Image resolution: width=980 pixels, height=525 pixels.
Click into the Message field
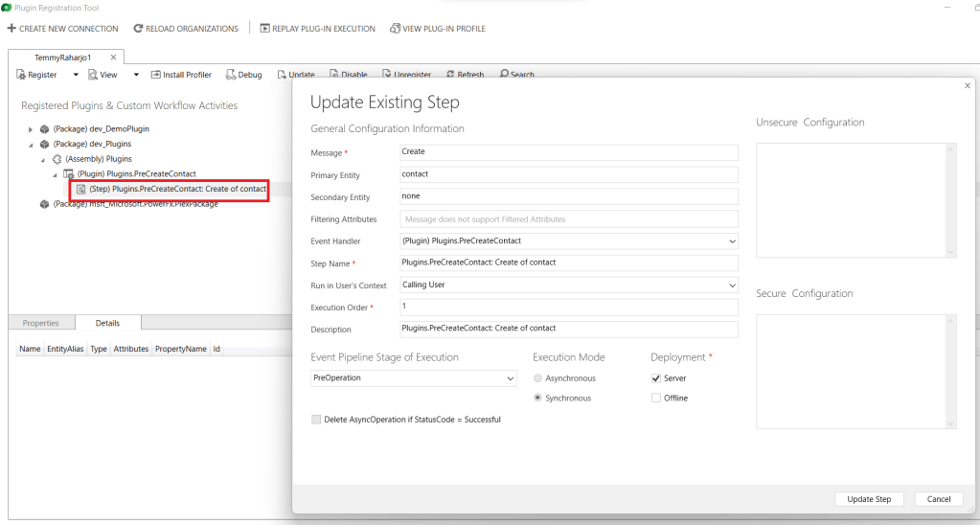coord(569,152)
